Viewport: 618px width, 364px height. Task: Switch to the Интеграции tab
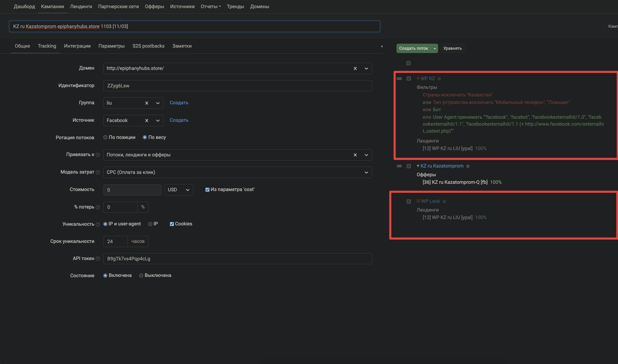click(x=77, y=46)
